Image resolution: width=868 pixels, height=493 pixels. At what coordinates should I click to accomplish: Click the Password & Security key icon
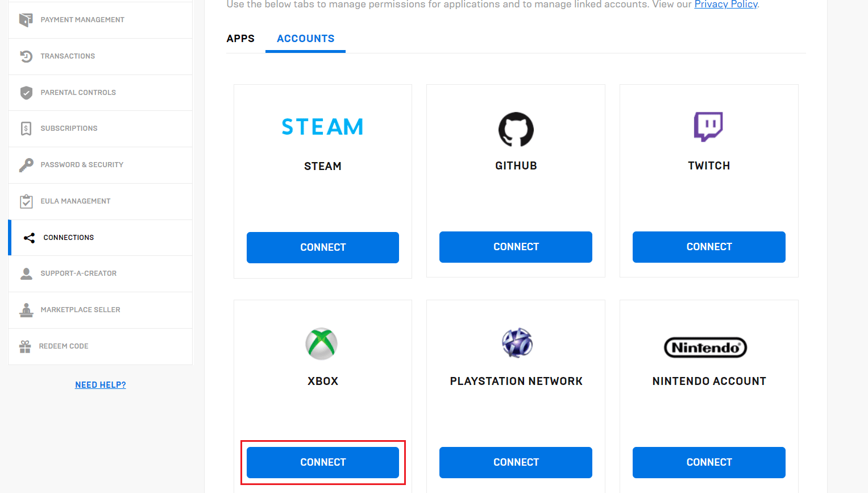point(26,165)
